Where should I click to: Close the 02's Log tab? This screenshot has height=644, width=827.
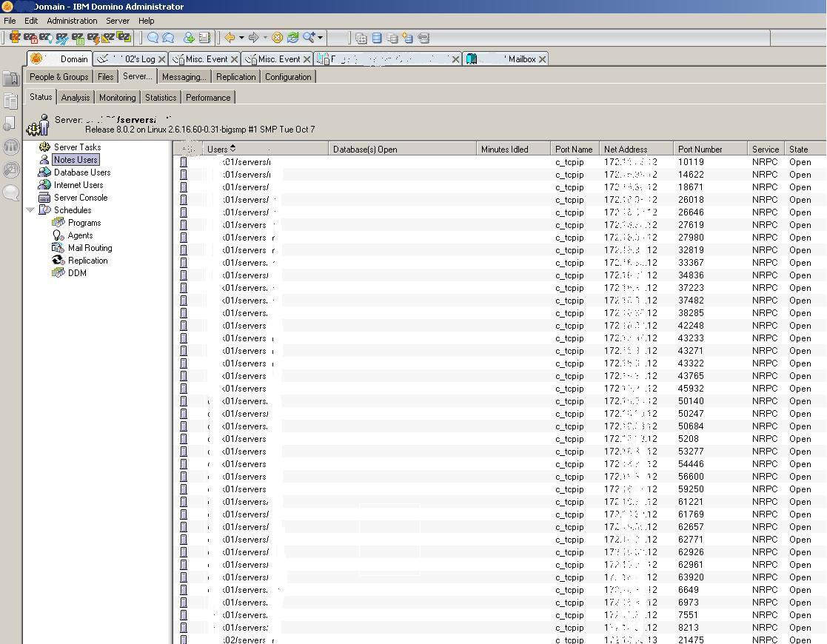(x=162, y=59)
